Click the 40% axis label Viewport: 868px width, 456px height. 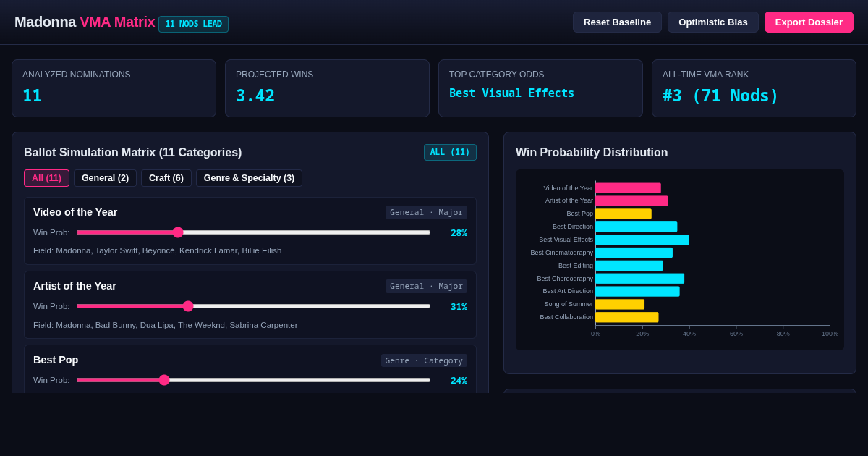(x=689, y=334)
